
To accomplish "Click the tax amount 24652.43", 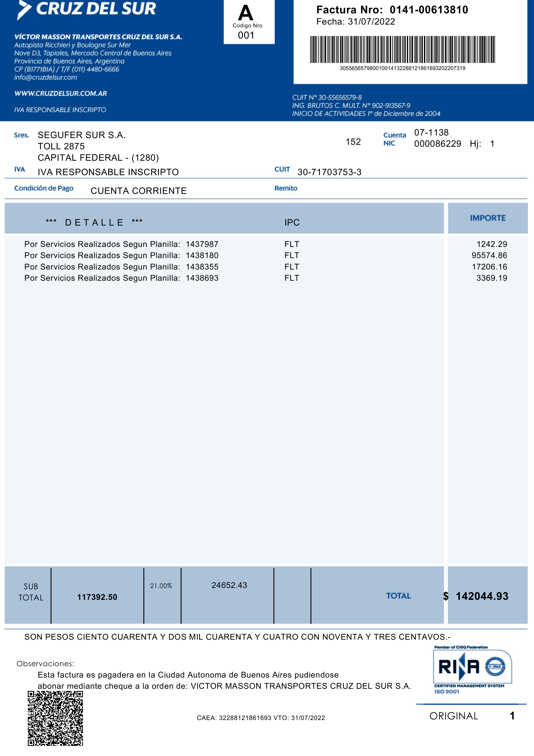I will pyautogui.click(x=229, y=585).
